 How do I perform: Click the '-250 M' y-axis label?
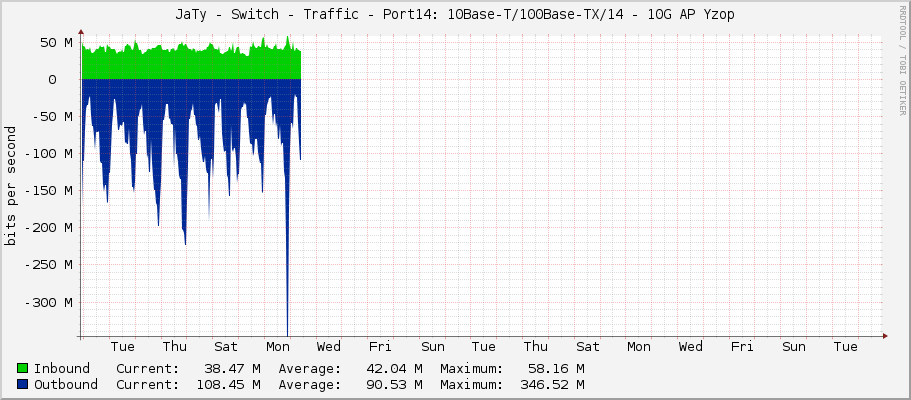pos(49,265)
